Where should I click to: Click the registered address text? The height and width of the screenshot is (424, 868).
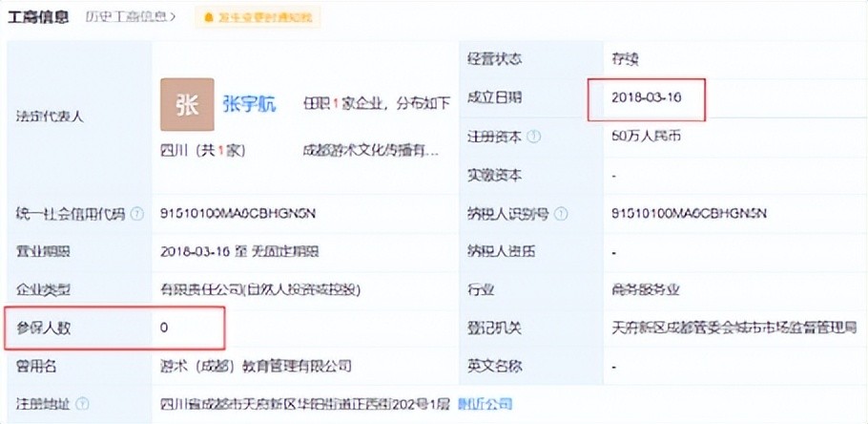[305, 404]
